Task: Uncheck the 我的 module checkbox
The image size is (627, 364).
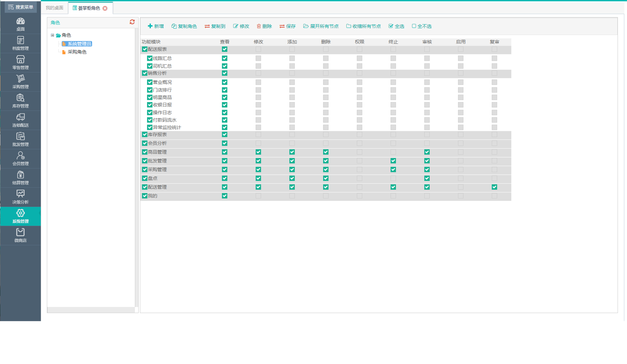Action: (x=145, y=196)
